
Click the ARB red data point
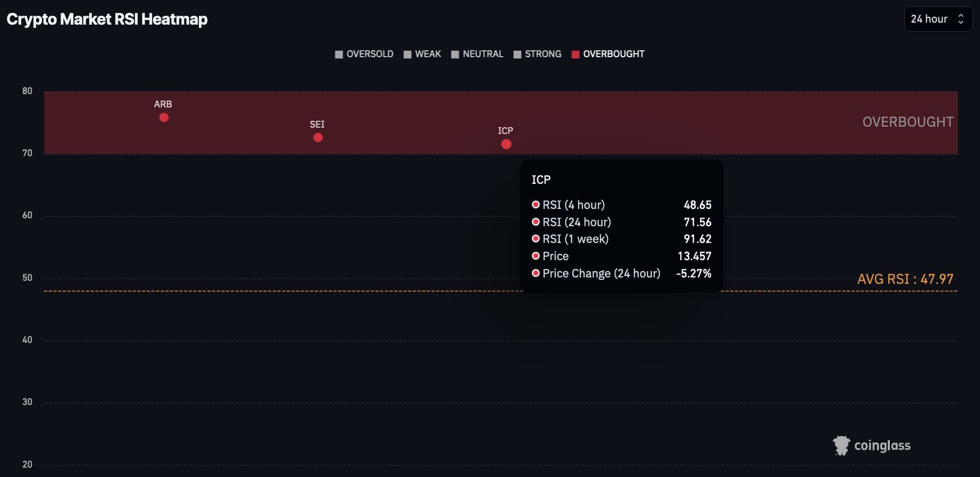pyautogui.click(x=164, y=117)
